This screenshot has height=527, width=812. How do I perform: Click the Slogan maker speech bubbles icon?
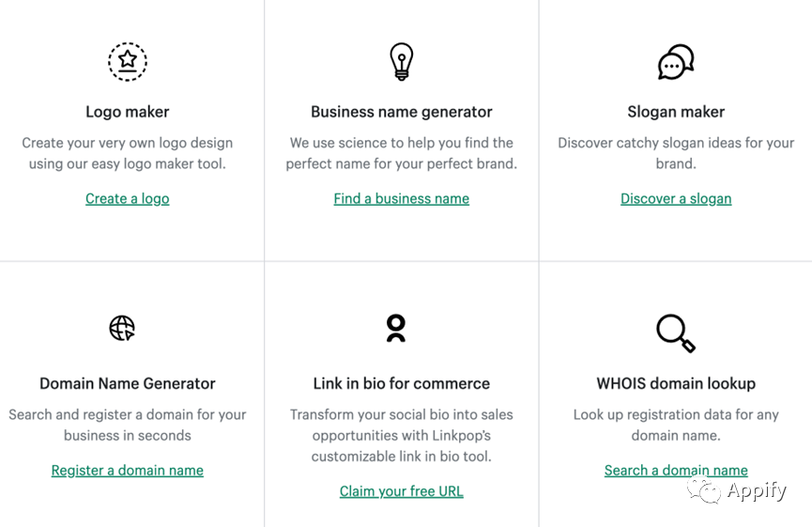676,62
